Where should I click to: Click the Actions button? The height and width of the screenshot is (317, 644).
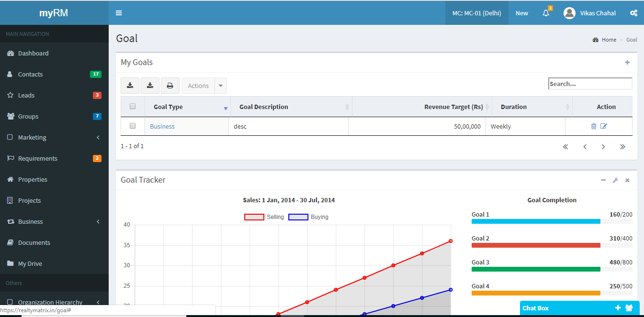click(198, 86)
